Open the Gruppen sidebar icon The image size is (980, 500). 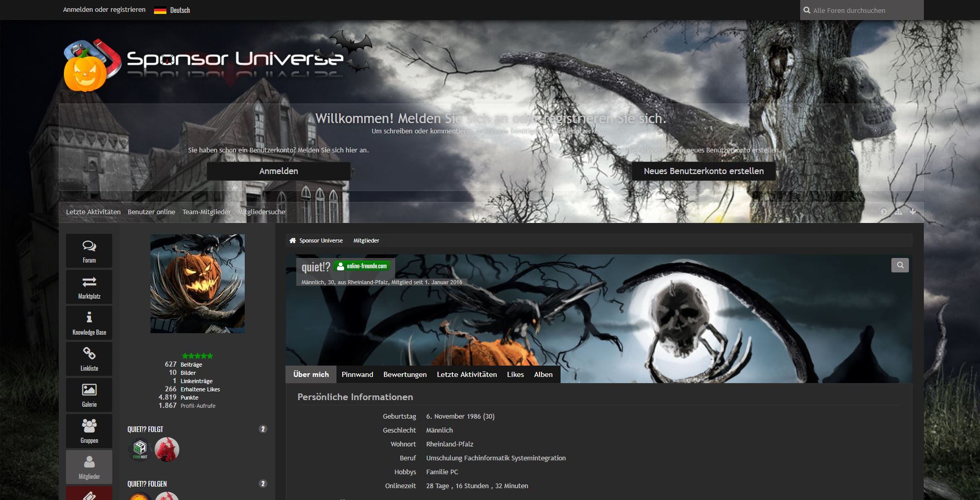click(x=89, y=431)
